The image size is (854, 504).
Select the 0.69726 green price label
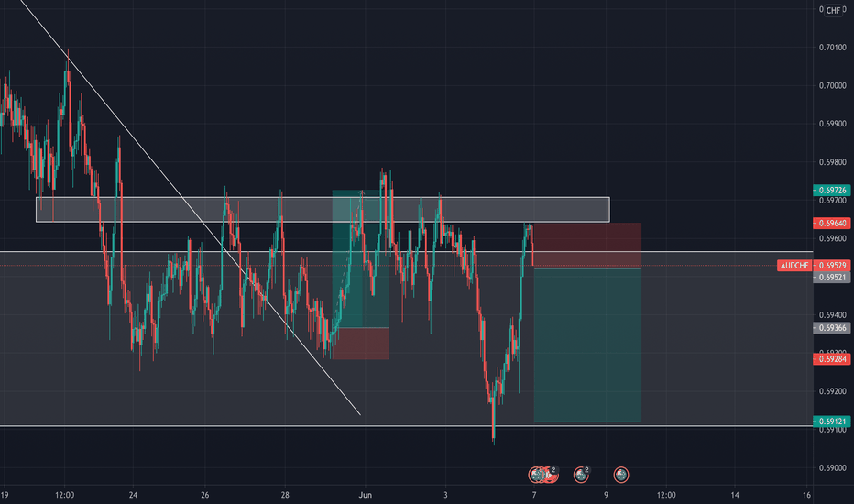pyautogui.click(x=832, y=191)
